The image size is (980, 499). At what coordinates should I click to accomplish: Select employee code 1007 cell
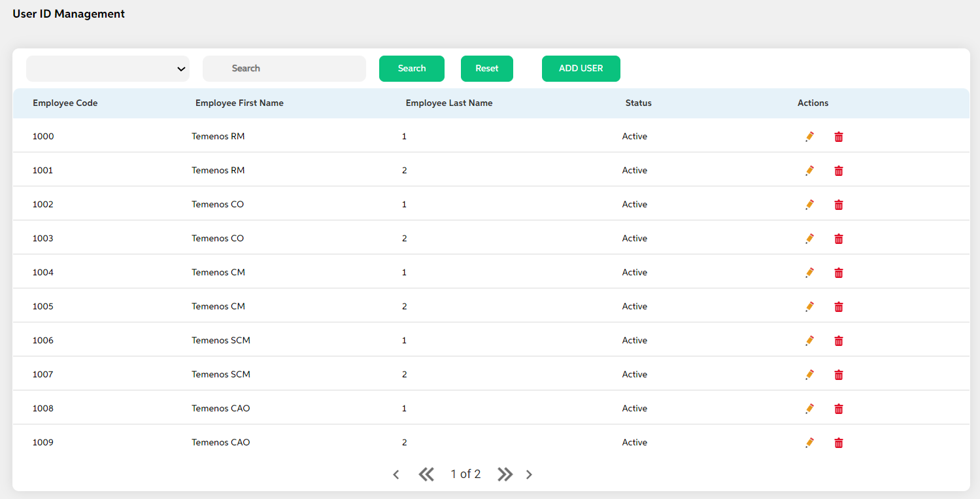pos(43,374)
